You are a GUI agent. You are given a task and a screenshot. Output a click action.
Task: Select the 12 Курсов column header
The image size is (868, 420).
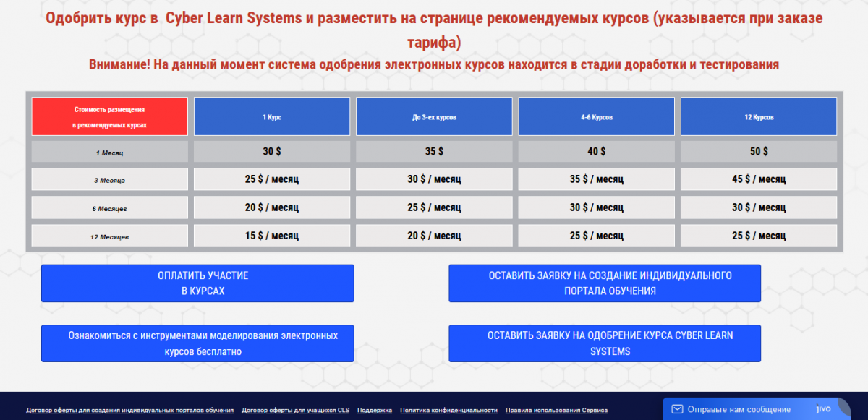[759, 116]
